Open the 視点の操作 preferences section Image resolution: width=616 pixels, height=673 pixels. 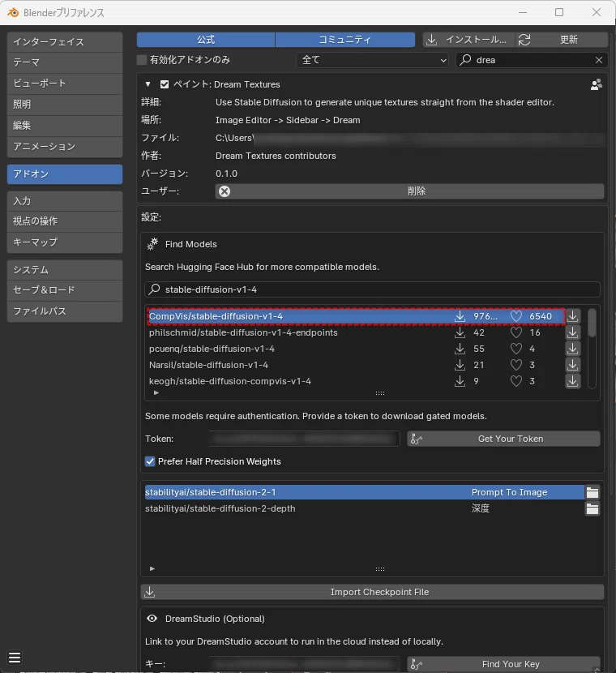pos(65,221)
